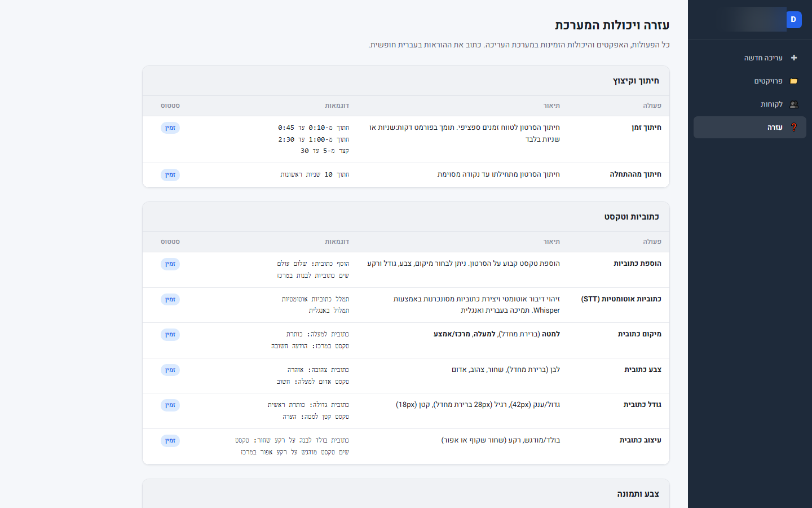Click the action name גודל כתובית

(642, 405)
